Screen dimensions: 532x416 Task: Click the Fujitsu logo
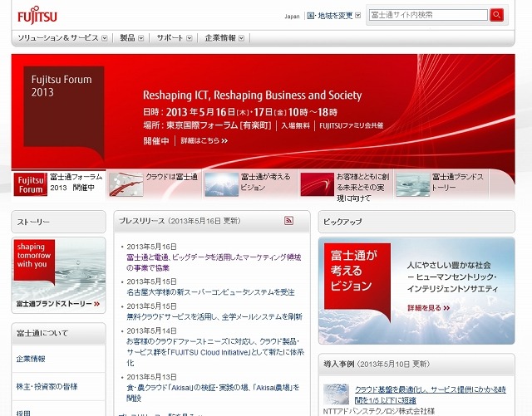tap(37, 15)
